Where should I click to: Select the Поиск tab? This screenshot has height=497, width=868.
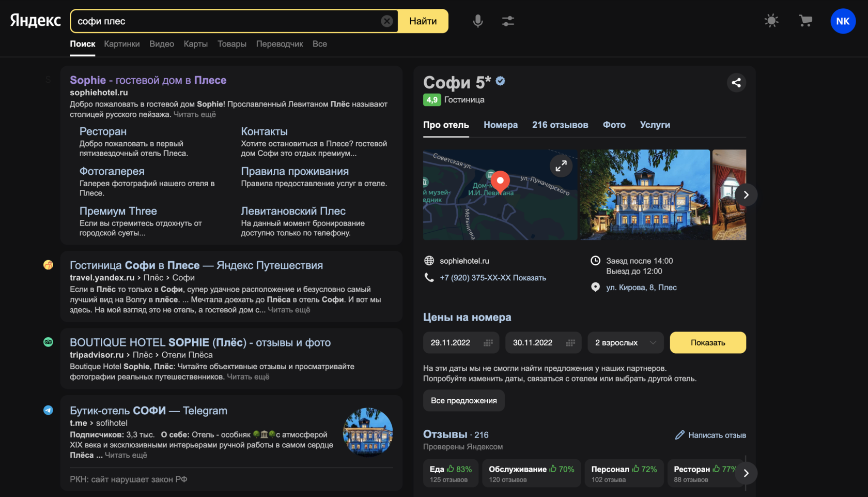pyautogui.click(x=83, y=44)
